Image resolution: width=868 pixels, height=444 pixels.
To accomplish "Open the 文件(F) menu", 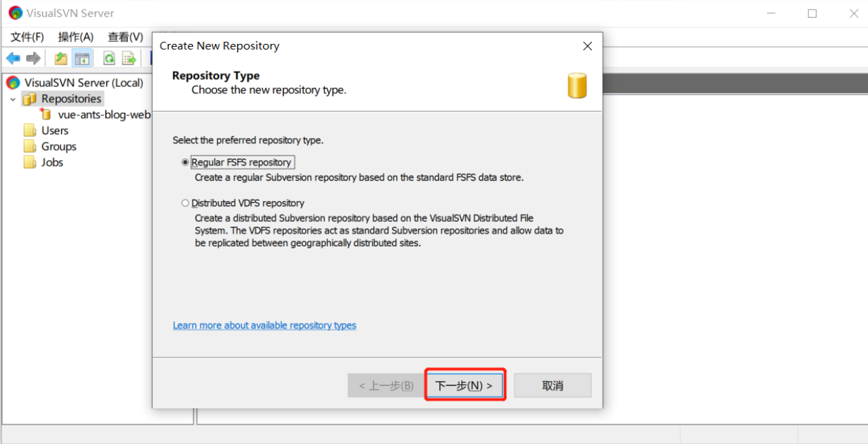I will click(x=27, y=37).
